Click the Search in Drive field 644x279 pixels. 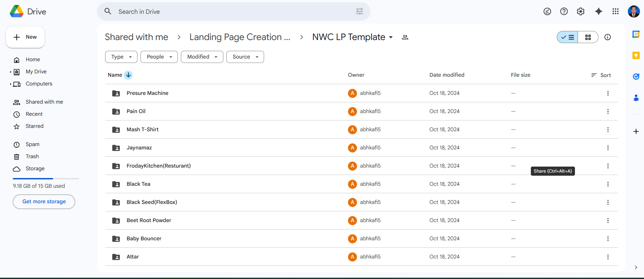[232, 12]
